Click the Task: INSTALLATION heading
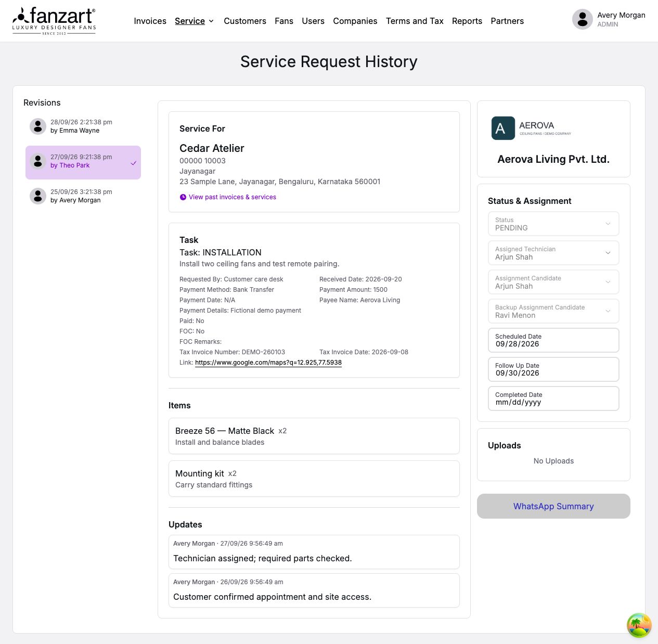This screenshot has width=658, height=644. point(221,252)
